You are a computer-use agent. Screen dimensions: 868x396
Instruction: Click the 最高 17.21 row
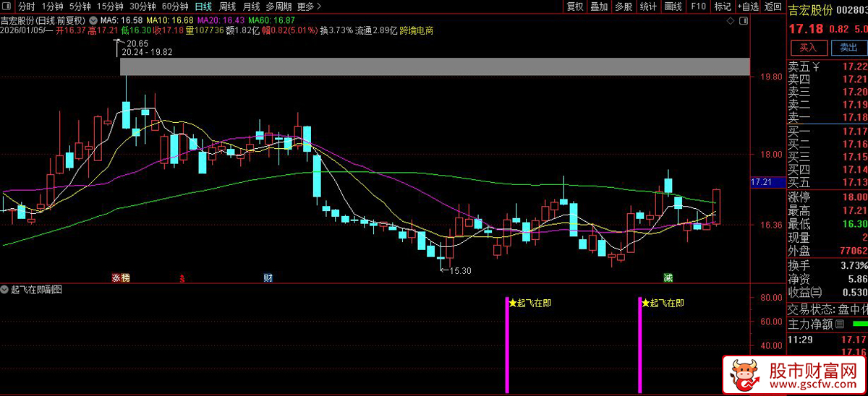(827, 211)
